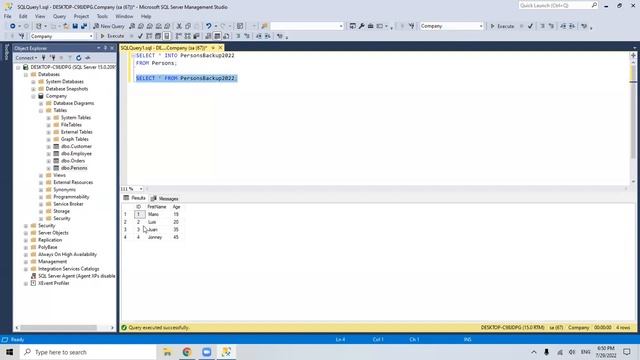Click the Connect plug icon in Object Explorer
Viewport: 640px width, 360px height.
coord(44,58)
